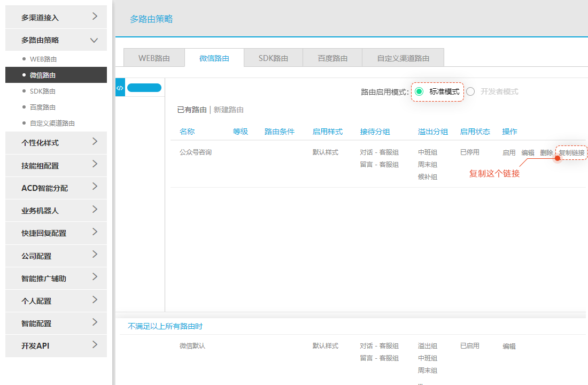The image size is (588, 385).
Task: Expand the 开发API sidebar menu
Action: pyautogui.click(x=56, y=345)
